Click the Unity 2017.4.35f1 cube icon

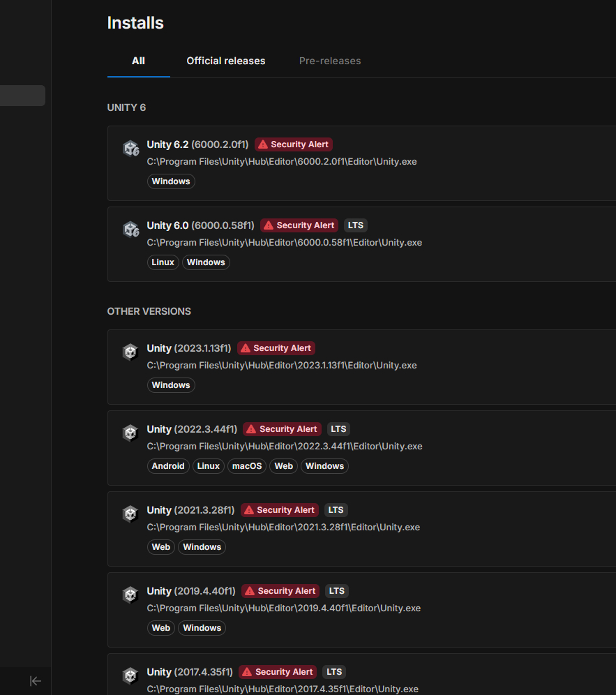pyautogui.click(x=130, y=675)
